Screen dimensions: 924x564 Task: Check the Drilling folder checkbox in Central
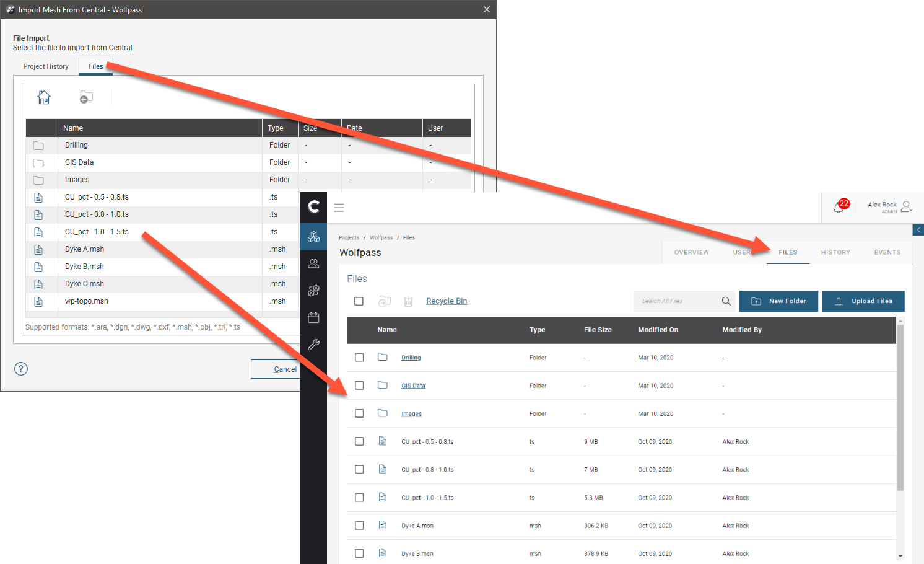(359, 358)
